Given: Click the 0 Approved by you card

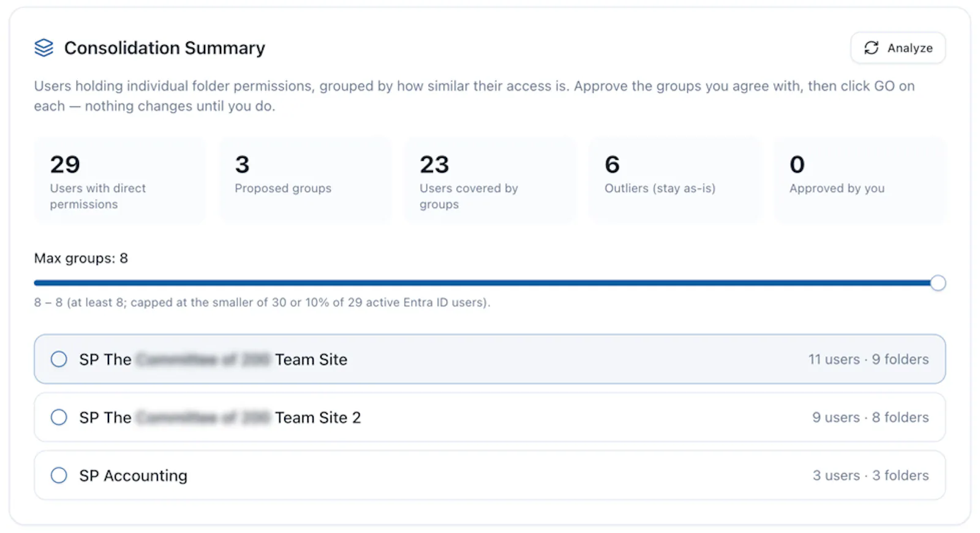Looking at the screenshot, I should (860, 180).
